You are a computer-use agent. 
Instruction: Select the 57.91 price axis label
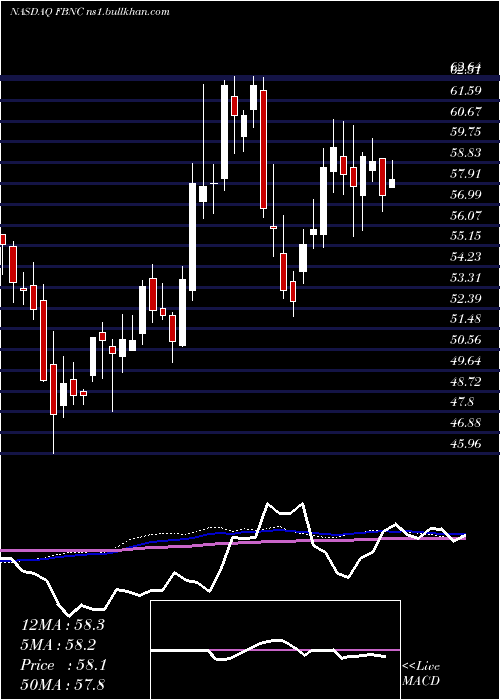pyautogui.click(x=467, y=174)
